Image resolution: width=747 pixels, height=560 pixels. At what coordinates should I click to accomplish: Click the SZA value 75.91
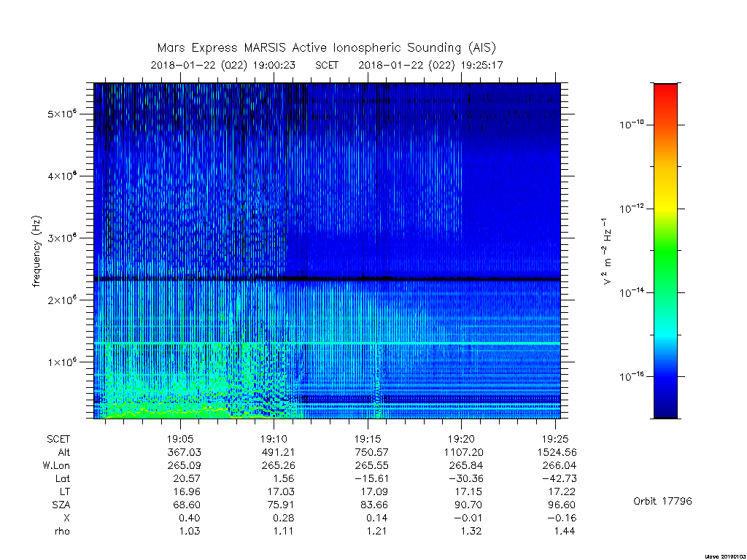280,505
